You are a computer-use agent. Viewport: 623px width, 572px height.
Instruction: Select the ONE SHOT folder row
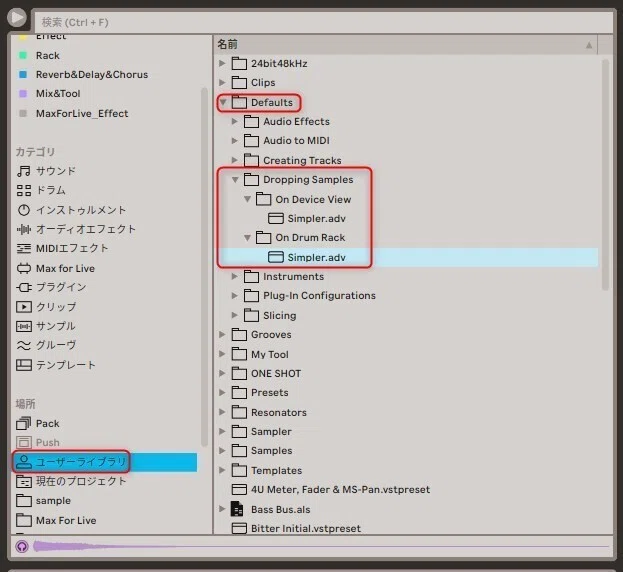pos(407,373)
